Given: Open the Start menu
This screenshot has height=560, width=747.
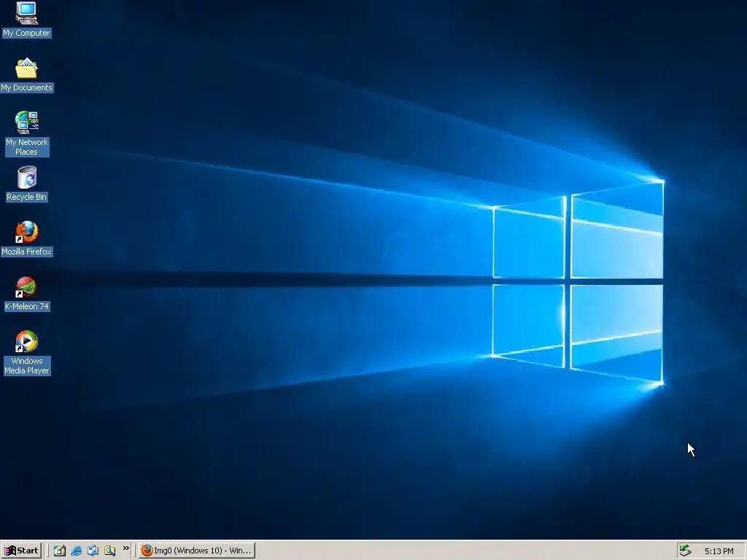Looking at the screenshot, I should (21, 551).
